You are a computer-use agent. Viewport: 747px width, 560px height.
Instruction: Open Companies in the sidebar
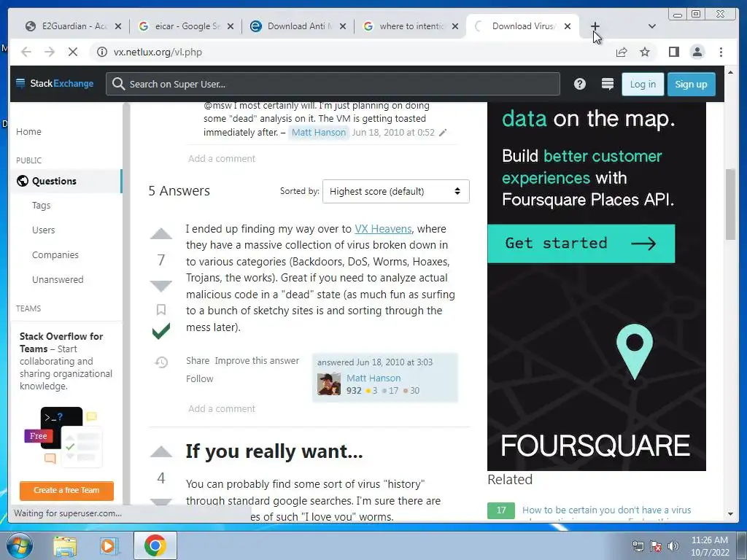(55, 254)
